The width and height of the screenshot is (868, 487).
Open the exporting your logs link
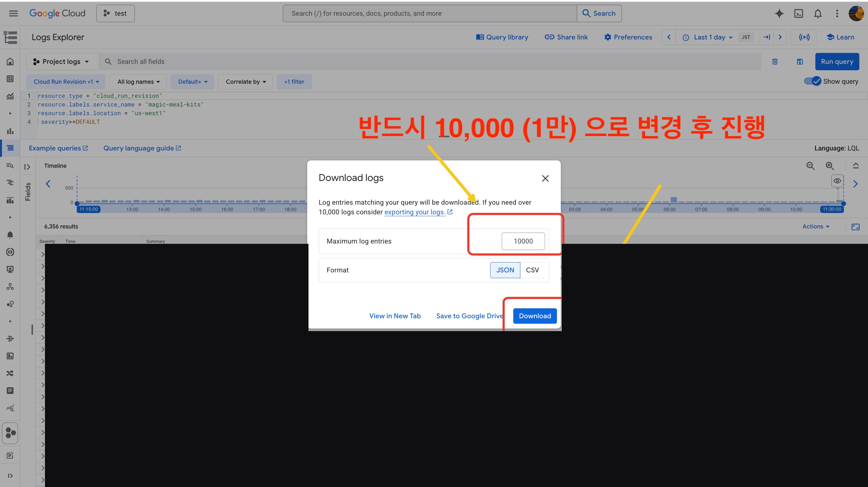point(419,212)
